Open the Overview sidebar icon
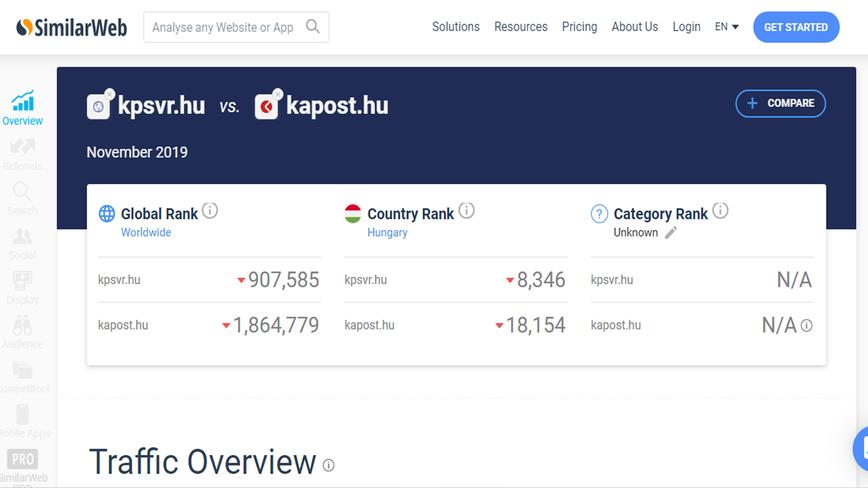This screenshot has width=868, height=488. click(23, 101)
